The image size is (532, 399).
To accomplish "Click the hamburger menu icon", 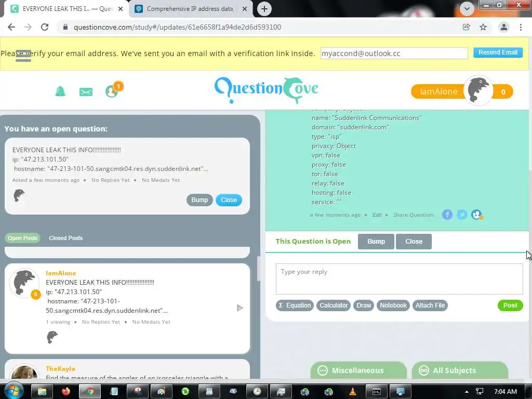I will [23, 56].
